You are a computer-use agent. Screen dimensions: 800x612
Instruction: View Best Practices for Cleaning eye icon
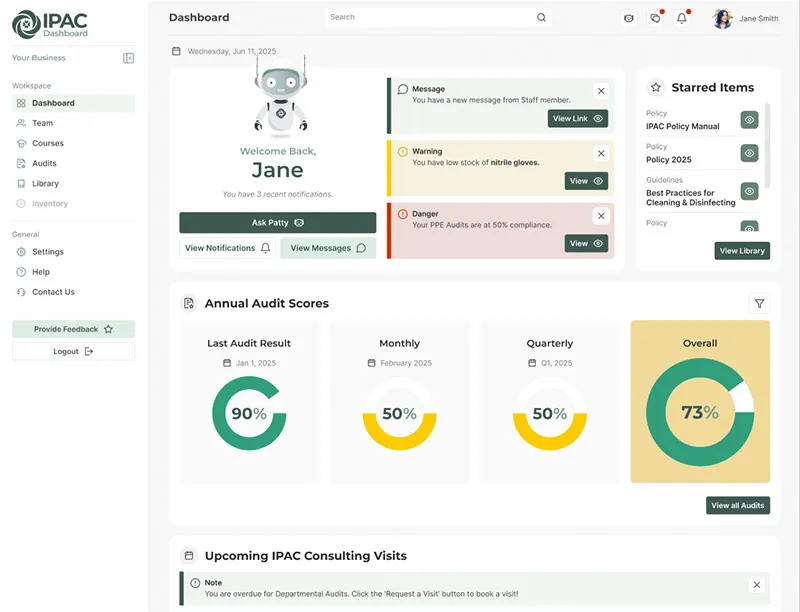pos(749,191)
